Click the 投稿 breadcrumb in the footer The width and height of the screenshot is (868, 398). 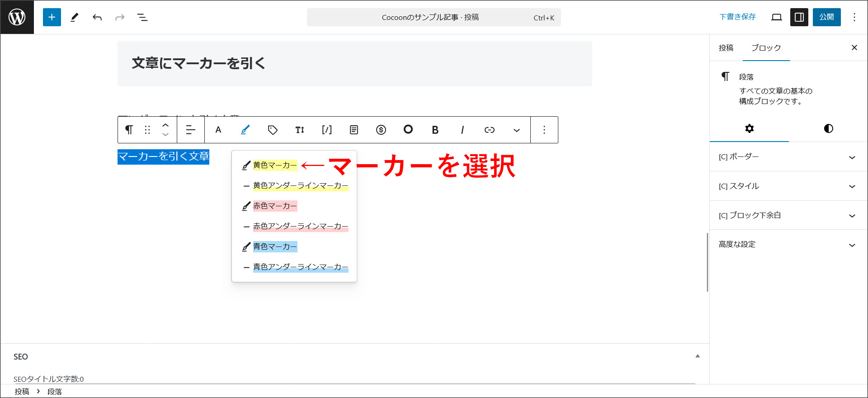[22, 392]
